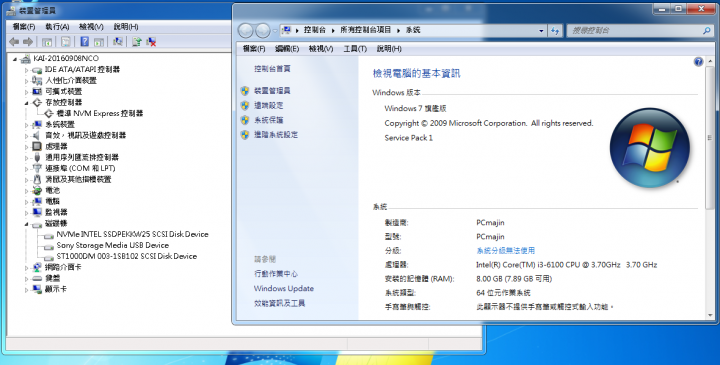Open 進階系統設定 link

click(x=276, y=135)
